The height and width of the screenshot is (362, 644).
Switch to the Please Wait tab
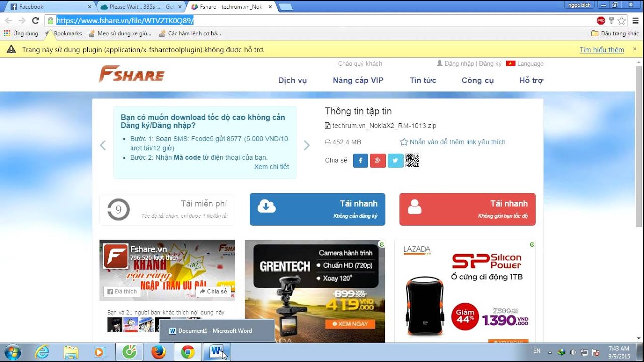point(141,7)
